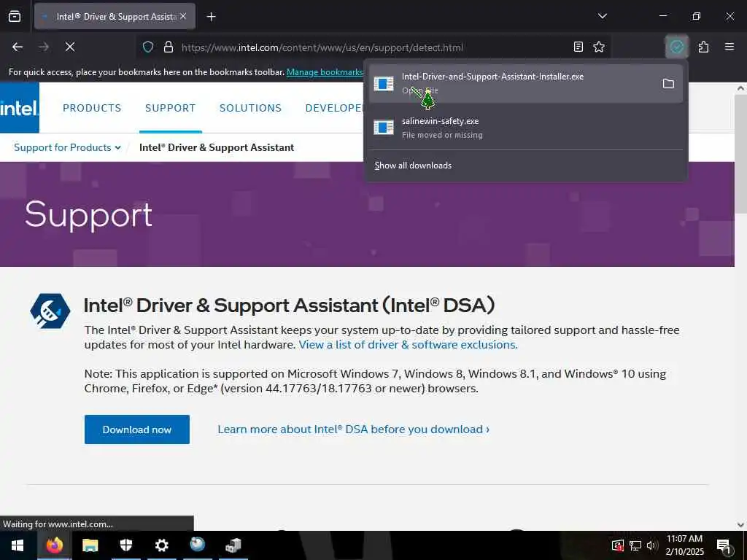Open Firefox application hamburger menu
Viewport: 747px width, 560px height.
729,47
